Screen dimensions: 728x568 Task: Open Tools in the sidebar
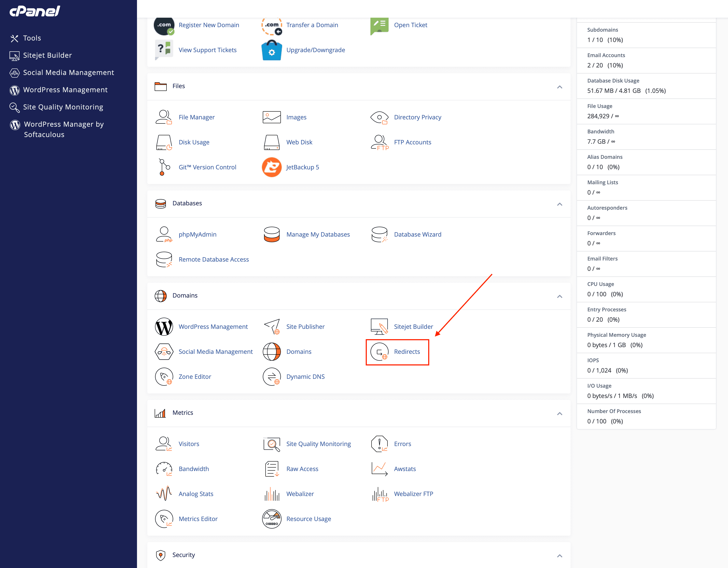tap(32, 38)
